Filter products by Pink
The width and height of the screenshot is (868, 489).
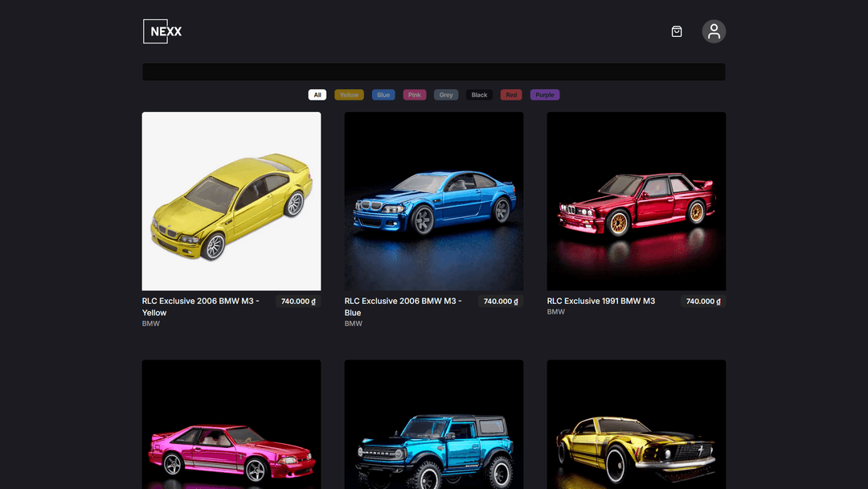click(x=414, y=95)
